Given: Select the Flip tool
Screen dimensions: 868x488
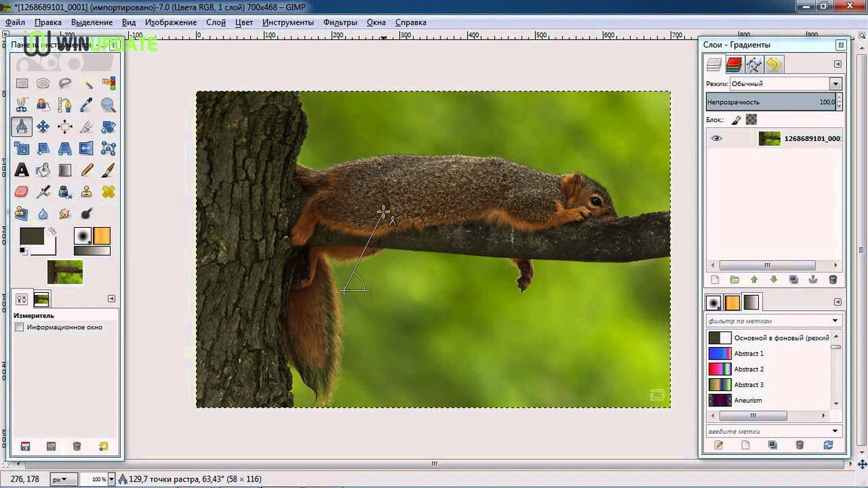Looking at the screenshot, I should coord(87,149).
